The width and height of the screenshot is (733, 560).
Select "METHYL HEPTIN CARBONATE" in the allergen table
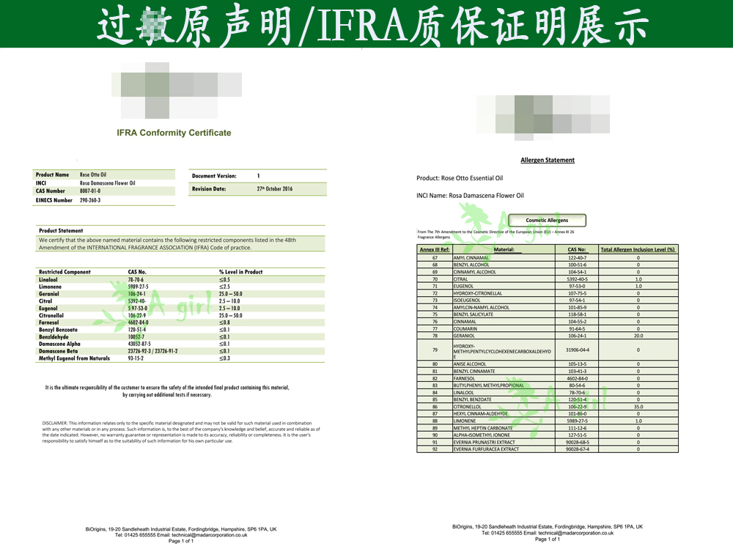coord(483,428)
